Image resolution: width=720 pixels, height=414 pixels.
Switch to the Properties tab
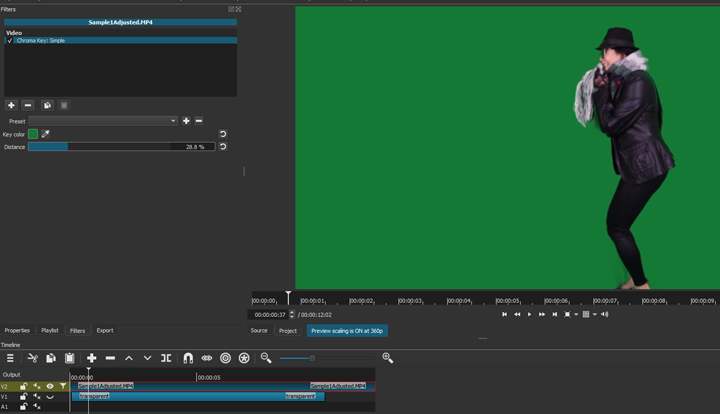pos(17,330)
